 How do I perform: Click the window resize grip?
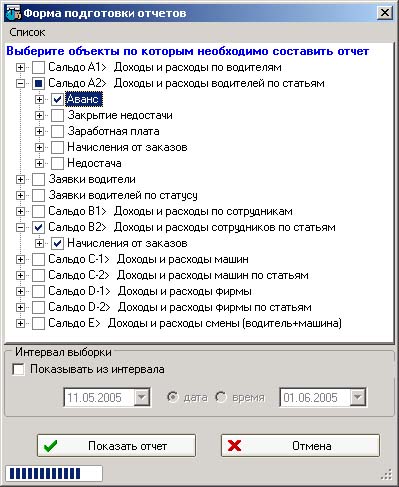pos(386,474)
